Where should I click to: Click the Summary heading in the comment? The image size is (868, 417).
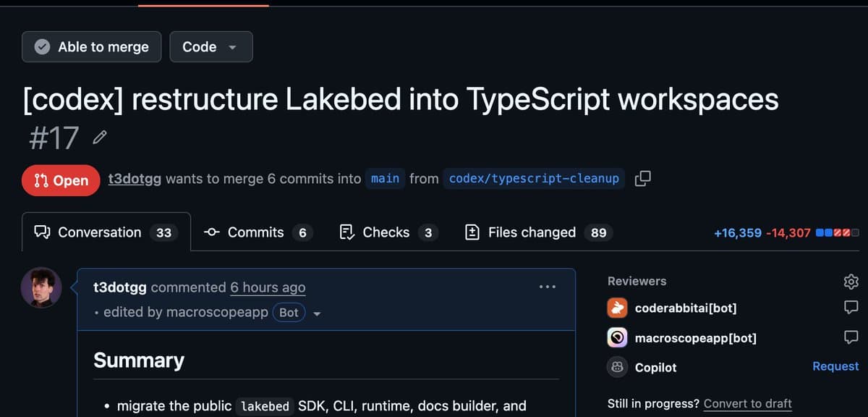point(139,360)
